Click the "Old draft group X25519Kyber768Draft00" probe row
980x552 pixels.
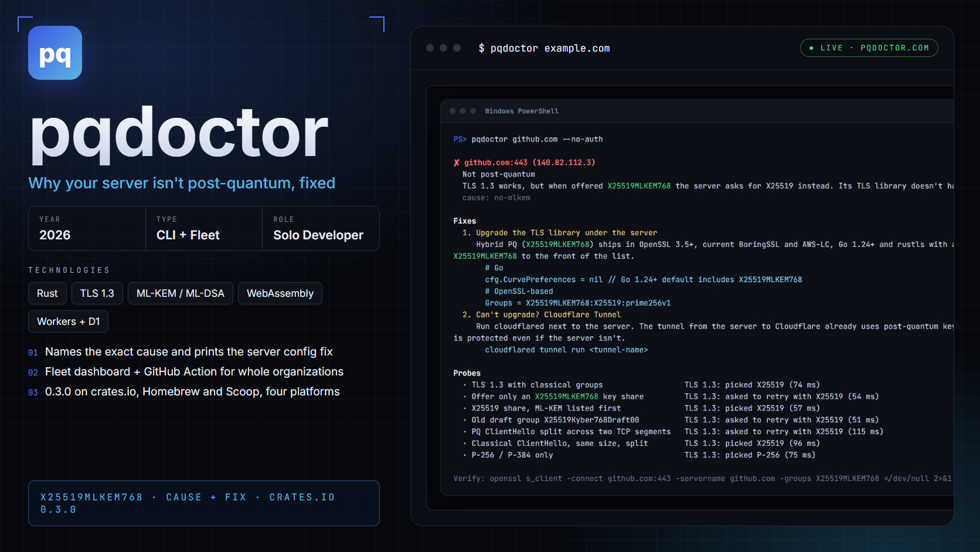671,420
